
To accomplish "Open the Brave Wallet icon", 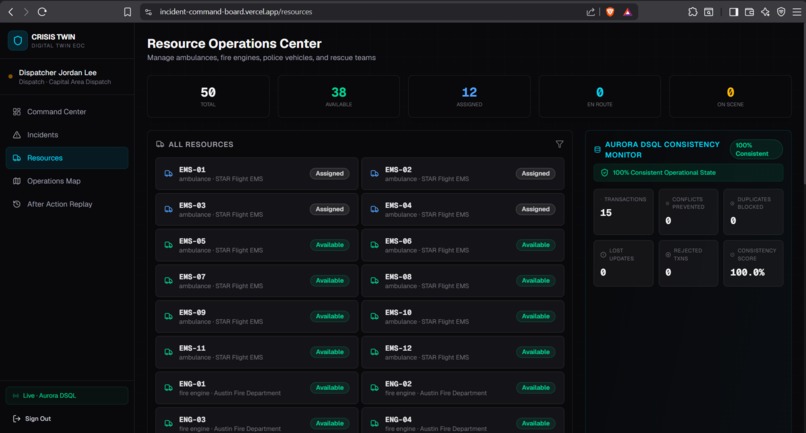I will click(x=749, y=12).
